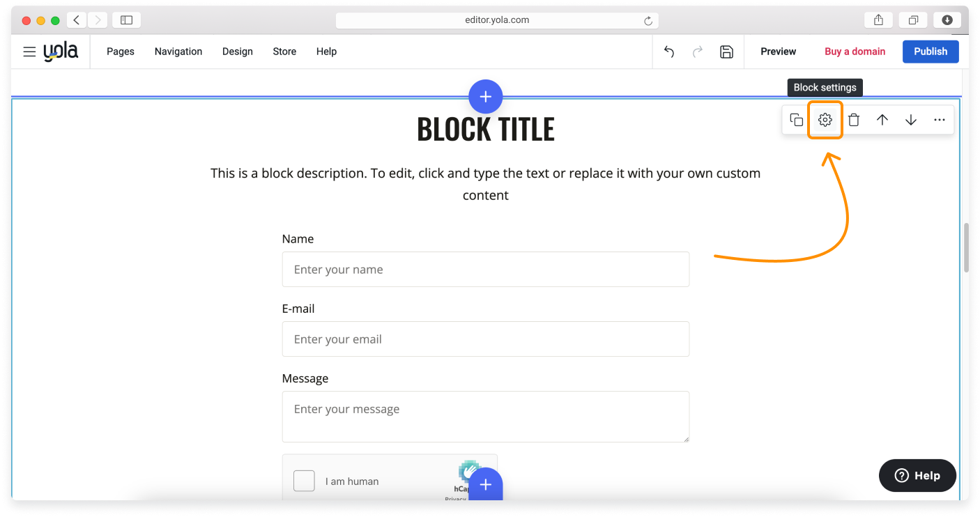Screen dimensions: 980x517
Task: Open the Store menu
Action: tap(284, 51)
